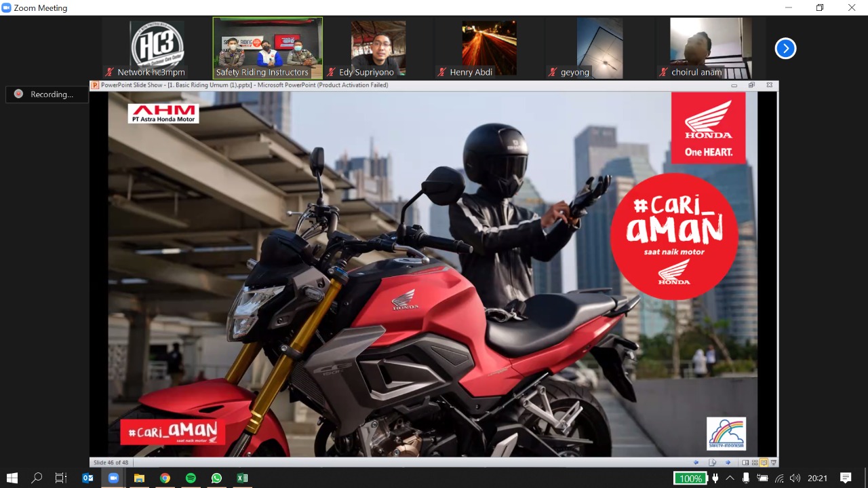Image resolution: width=868 pixels, height=488 pixels.
Task: Start Slide Show view icon
Action: [x=773, y=462]
